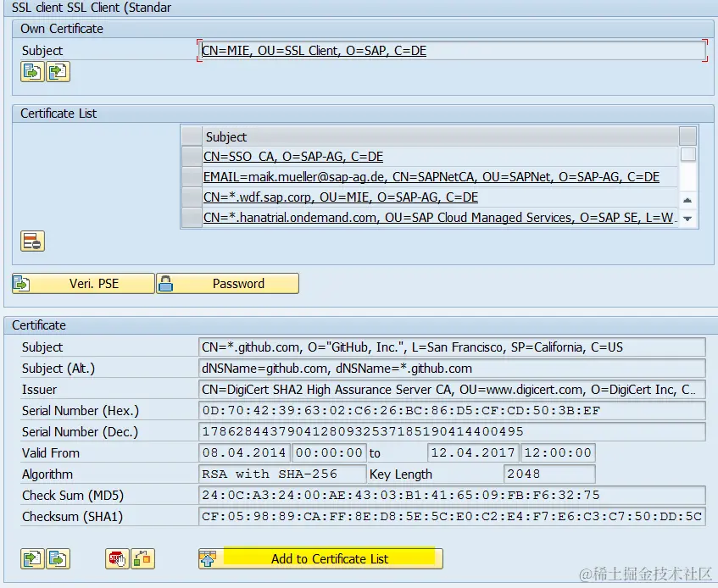The image size is (718, 588).
Task: Click Key Length field showing 2048
Action: click(x=549, y=474)
